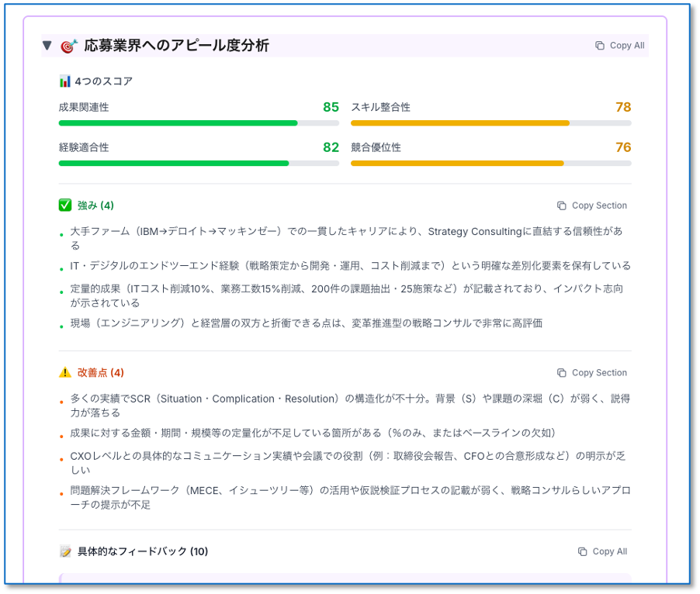700x594 pixels.
Task: Click the 応募業界へのアピール度分析 header title
Action: pos(176,46)
